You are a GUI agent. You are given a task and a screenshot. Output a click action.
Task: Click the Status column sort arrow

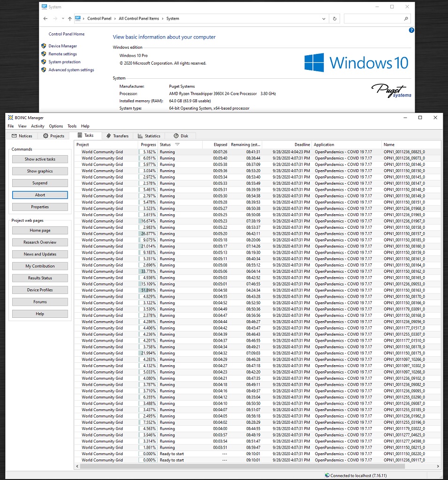[x=177, y=144]
